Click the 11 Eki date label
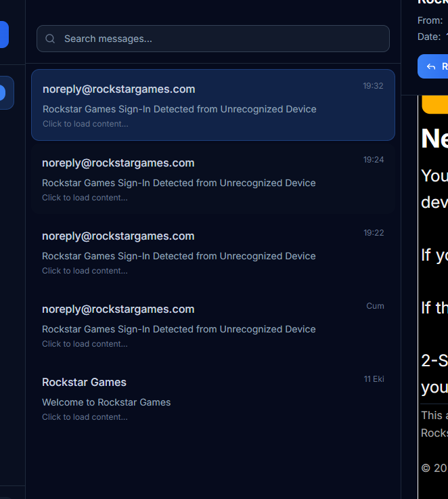The width and height of the screenshot is (448, 499). (x=374, y=379)
